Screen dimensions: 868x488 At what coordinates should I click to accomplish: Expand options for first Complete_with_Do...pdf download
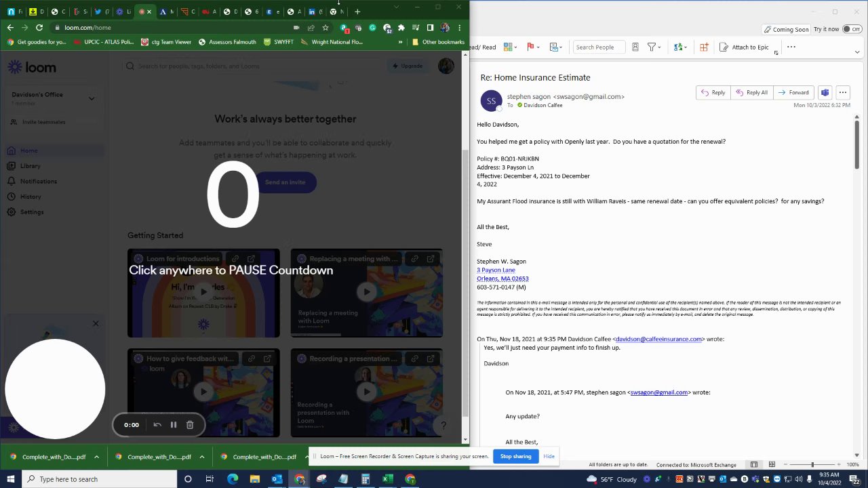[96, 457]
